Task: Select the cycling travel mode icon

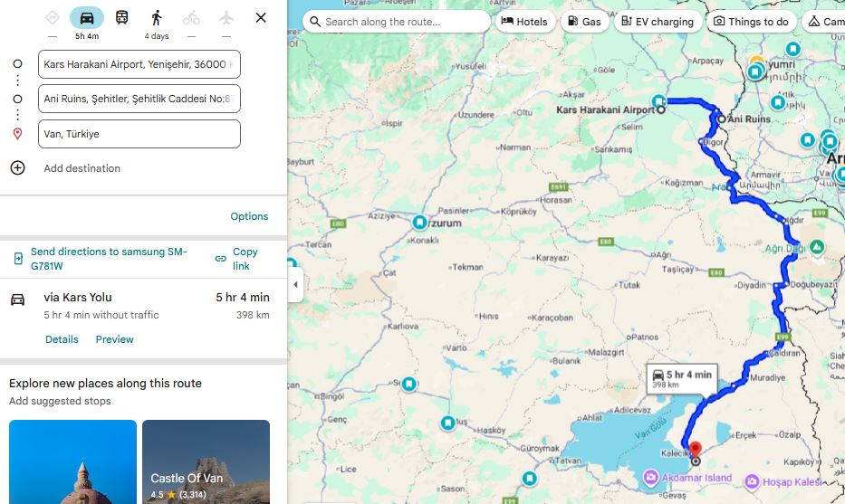Action: (x=191, y=18)
